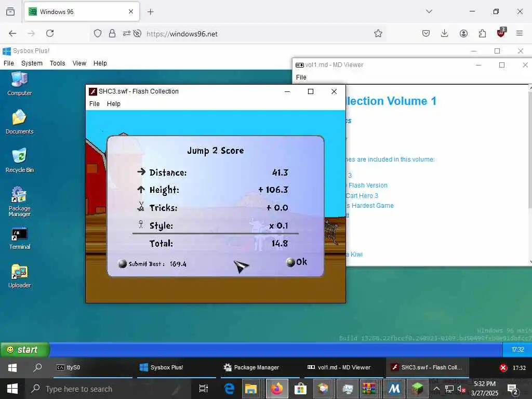Switch to Sysbox Plus! taskbar item

(177, 367)
